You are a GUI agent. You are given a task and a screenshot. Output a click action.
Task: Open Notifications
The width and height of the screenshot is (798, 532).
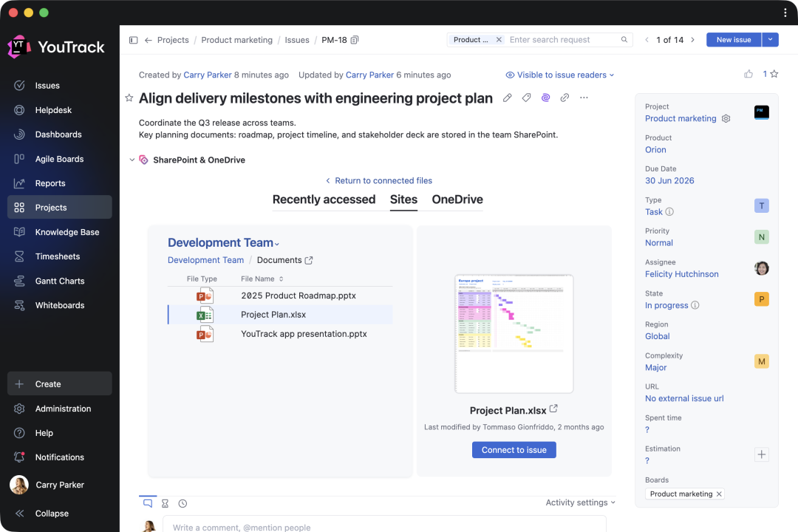[60, 457]
